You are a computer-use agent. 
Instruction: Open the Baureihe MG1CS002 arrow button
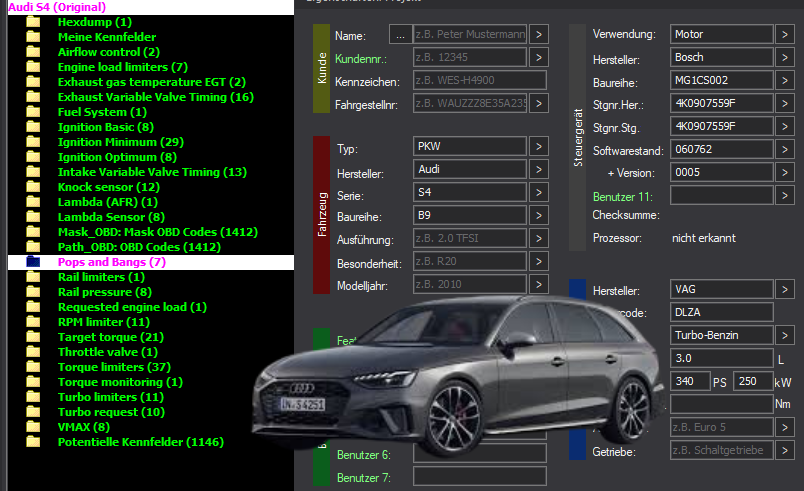(785, 80)
